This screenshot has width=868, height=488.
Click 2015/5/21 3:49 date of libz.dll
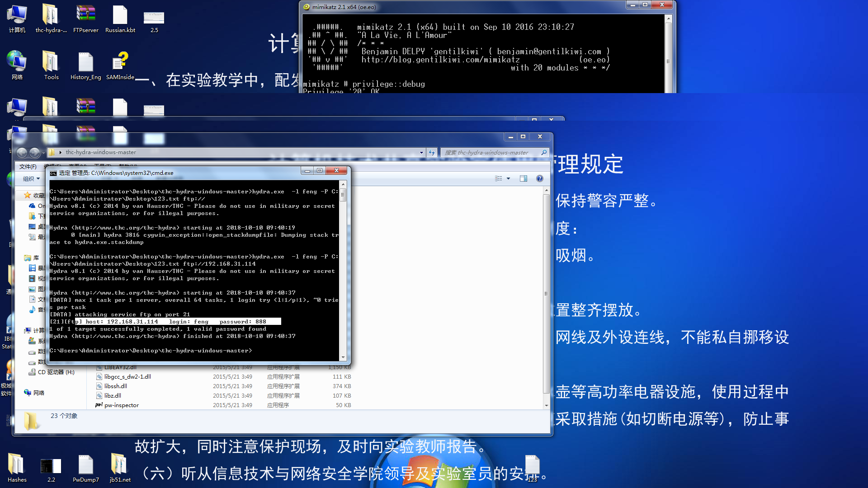click(x=232, y=396)
